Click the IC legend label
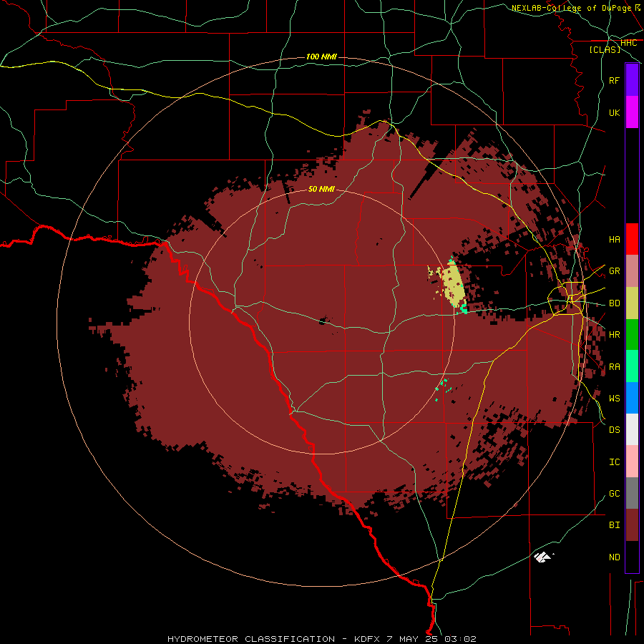Viewport: 644px width, 644px height. (615, 462)
